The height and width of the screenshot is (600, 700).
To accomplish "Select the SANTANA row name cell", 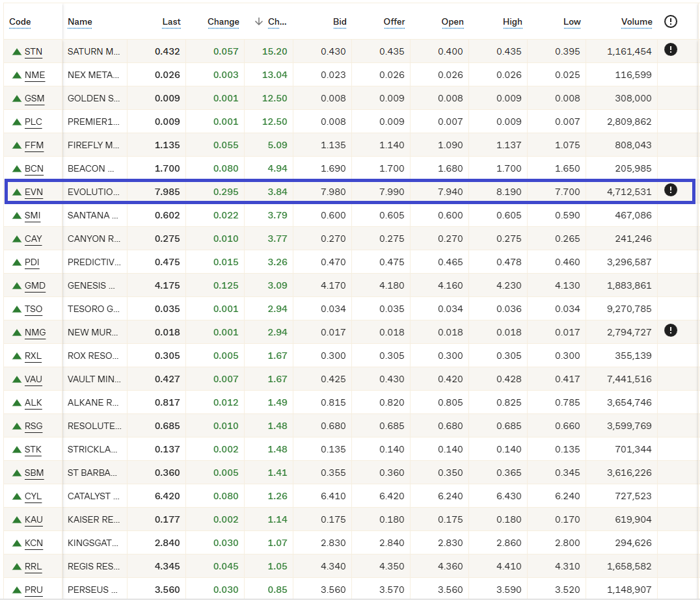I will coord(93,215).
